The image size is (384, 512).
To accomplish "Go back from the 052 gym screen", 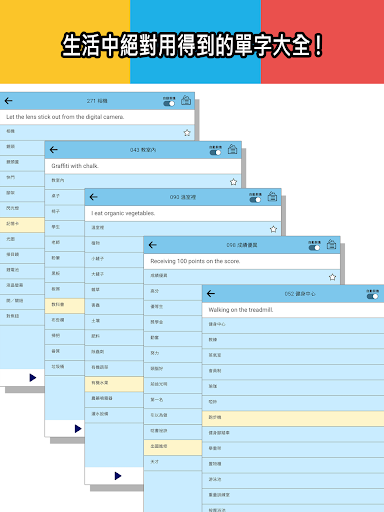I will [x=211, y=294].
